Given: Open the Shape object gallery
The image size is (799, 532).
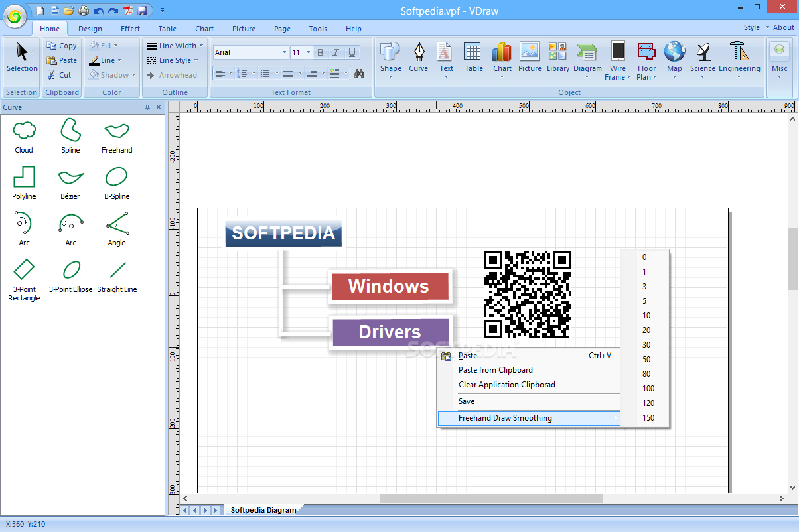Looking at the screenshot, I should (390, 60).
